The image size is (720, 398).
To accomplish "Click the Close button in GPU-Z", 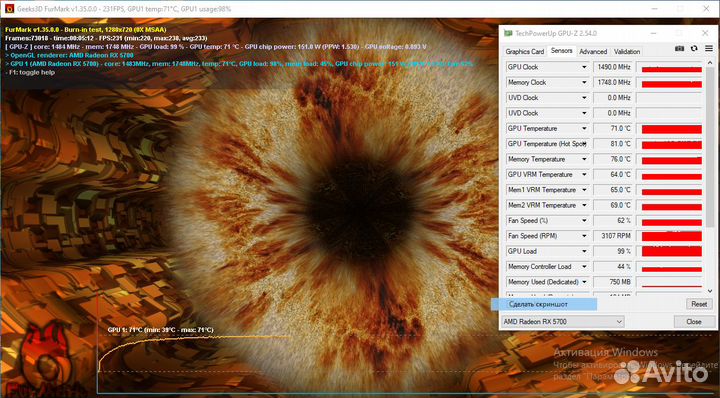I will coord(694,321).
